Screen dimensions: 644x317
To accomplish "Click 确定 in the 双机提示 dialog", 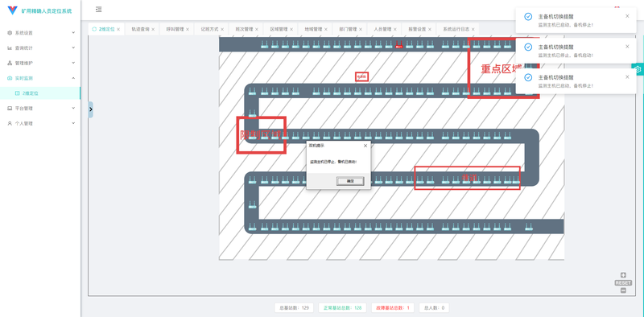I will (350, 181).
